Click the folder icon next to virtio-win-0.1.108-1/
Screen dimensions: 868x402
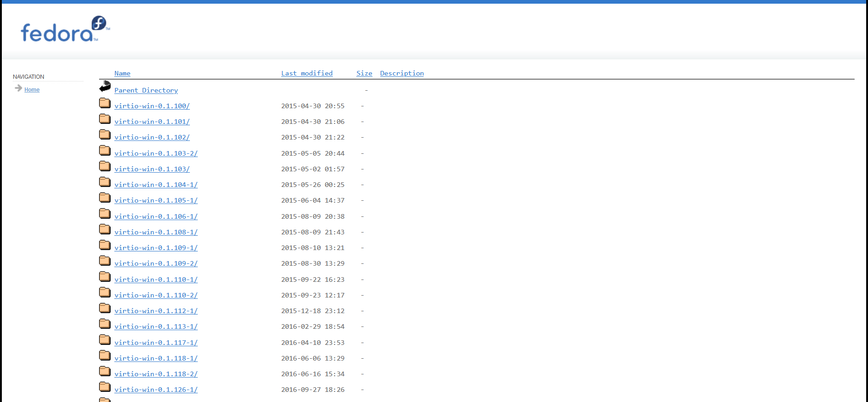105,229
